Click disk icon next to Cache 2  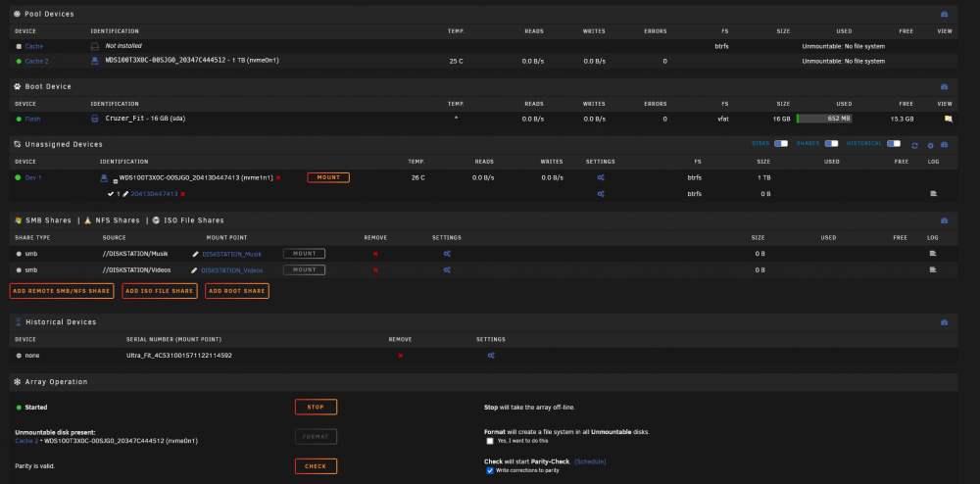[95, 61]
